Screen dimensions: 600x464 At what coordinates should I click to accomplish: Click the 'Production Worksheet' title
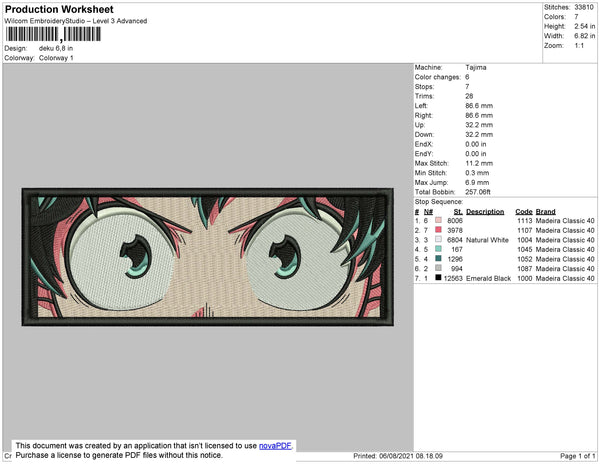pyautogui.click(x=59, y=9)
